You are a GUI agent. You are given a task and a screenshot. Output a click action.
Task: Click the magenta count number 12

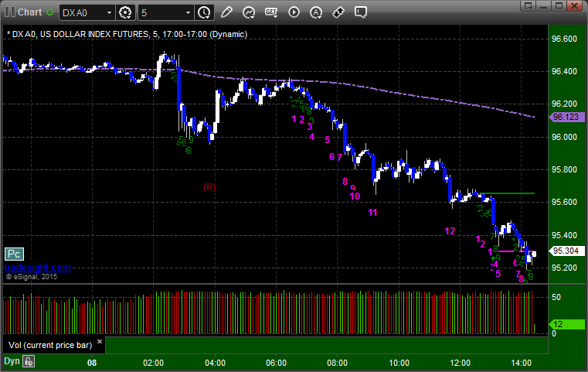450,231
